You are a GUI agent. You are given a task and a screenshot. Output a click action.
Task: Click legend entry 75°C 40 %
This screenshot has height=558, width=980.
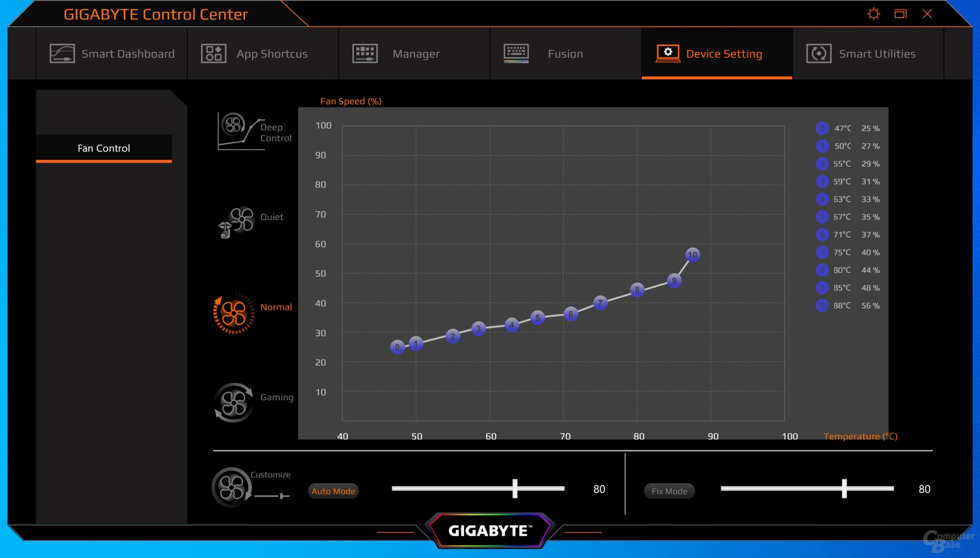pyautogui.click(x=848, y=252)
